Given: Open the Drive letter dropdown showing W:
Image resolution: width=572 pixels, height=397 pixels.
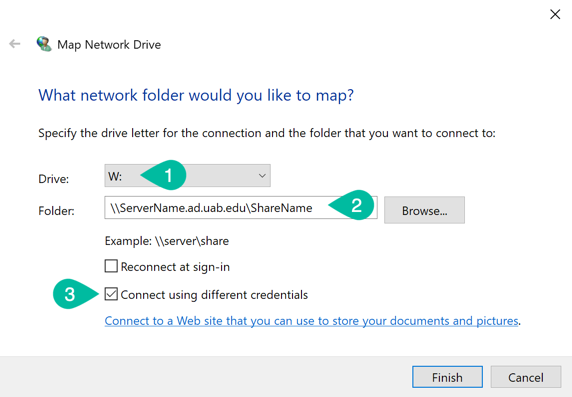Looking at the screenshot, I should pos(188,176).
